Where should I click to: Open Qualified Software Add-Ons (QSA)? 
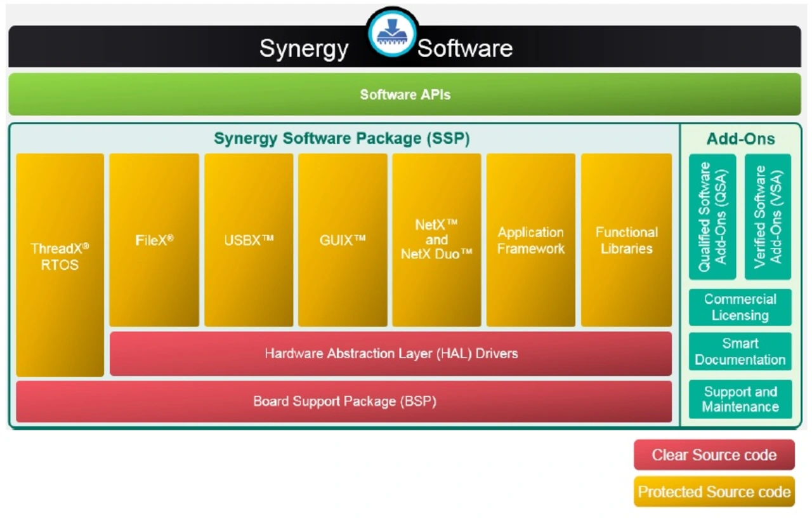[x=712, y=217]
